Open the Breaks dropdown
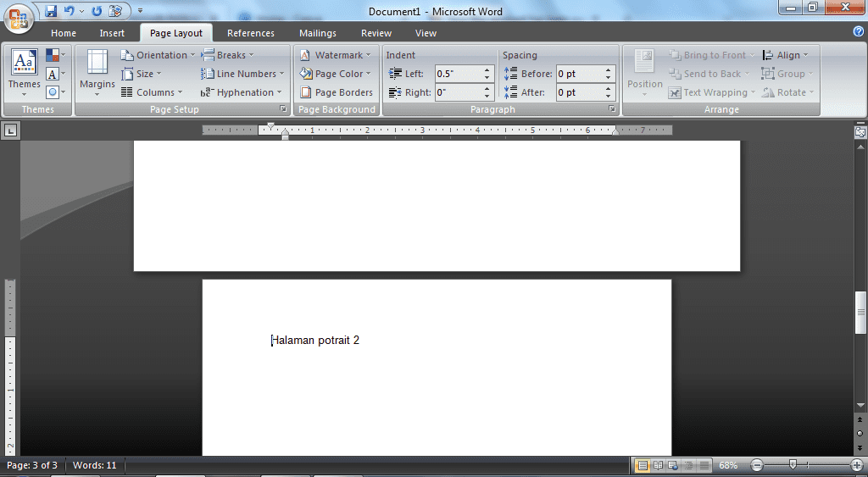 [x=227, y=55]
